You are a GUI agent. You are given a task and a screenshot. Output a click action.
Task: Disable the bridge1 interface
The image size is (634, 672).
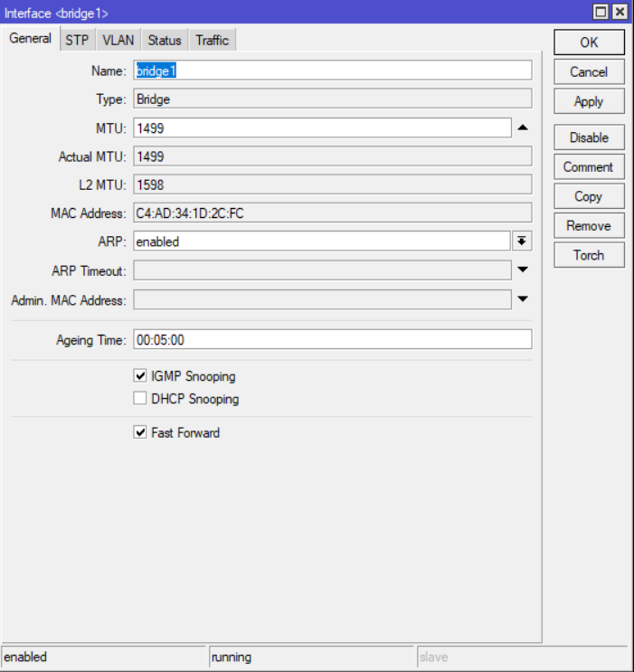589,137
